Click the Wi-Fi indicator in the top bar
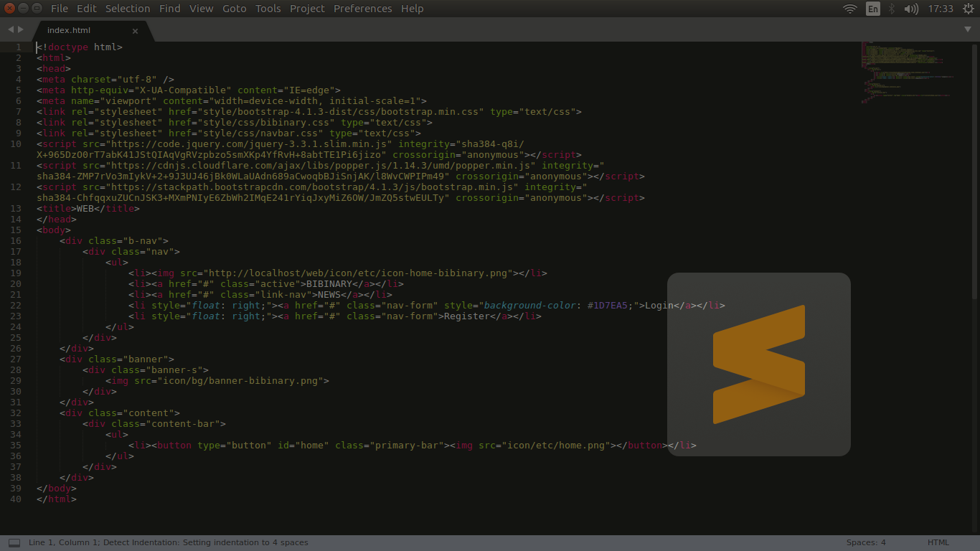The image size is (980, 551). [849, 8]
